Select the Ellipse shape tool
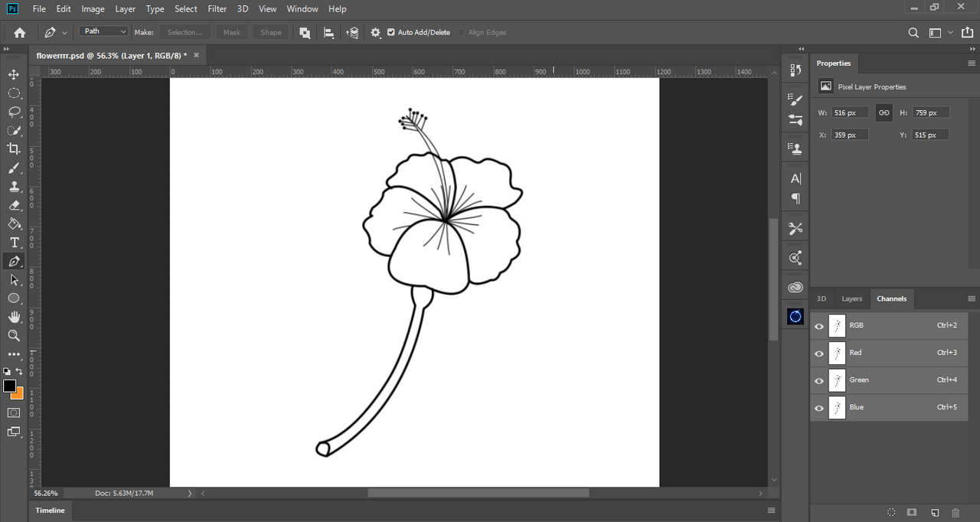The width and height of the screenshot is (980, 522). pos(14,299)
